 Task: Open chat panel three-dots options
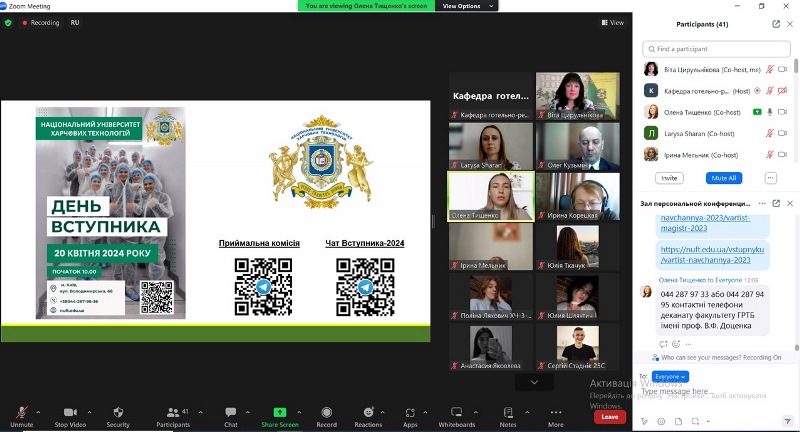point(762,203)
